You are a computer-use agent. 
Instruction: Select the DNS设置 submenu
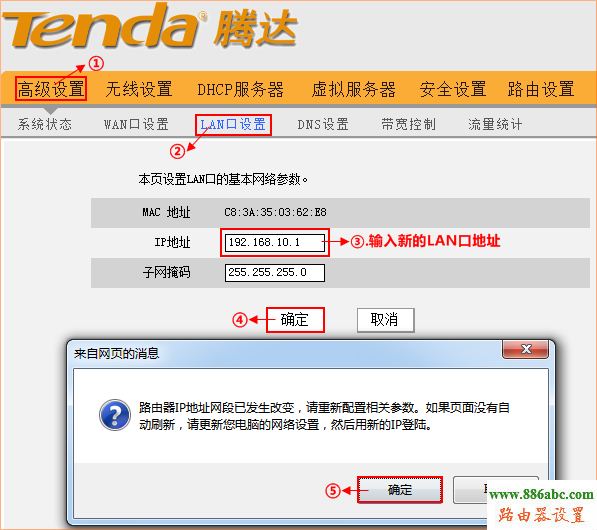(323, 124)
